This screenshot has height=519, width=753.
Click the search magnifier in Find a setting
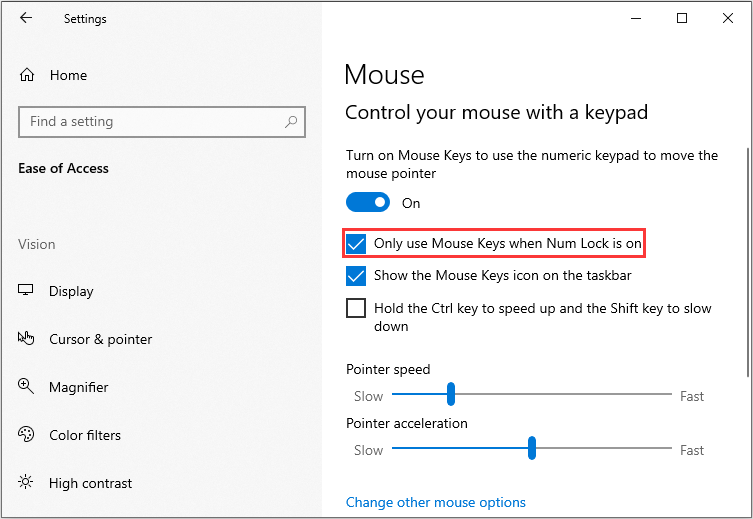pos(291,122)
